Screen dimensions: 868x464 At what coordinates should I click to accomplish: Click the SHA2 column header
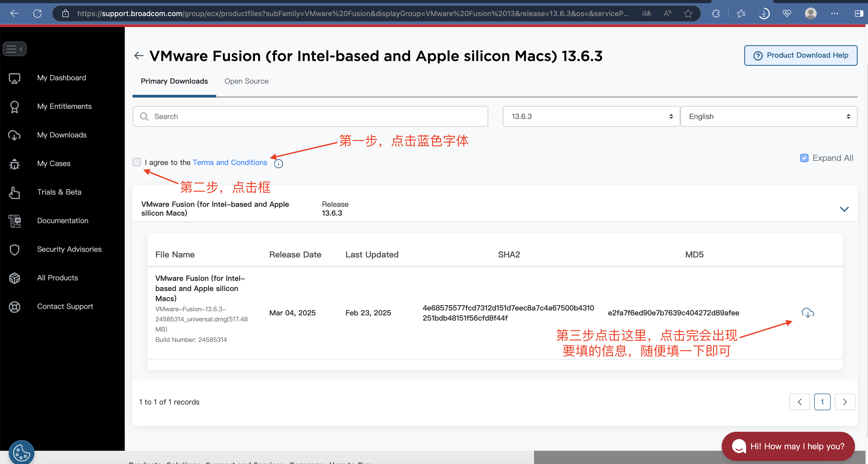(x=509, y=255)
